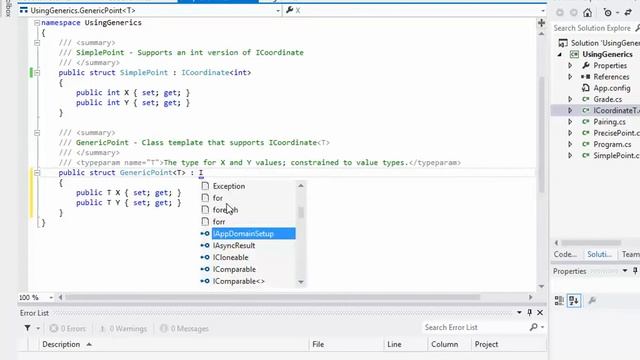The height and width of the screenshot is (360, 640).
Task: Choose the 'for' snippet entry
Action: [218, 198]
